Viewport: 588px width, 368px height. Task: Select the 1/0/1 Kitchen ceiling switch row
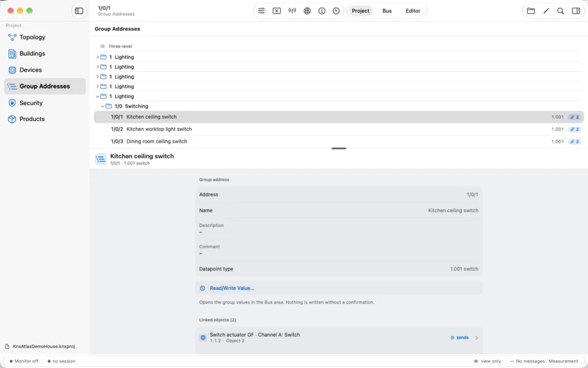339,117
